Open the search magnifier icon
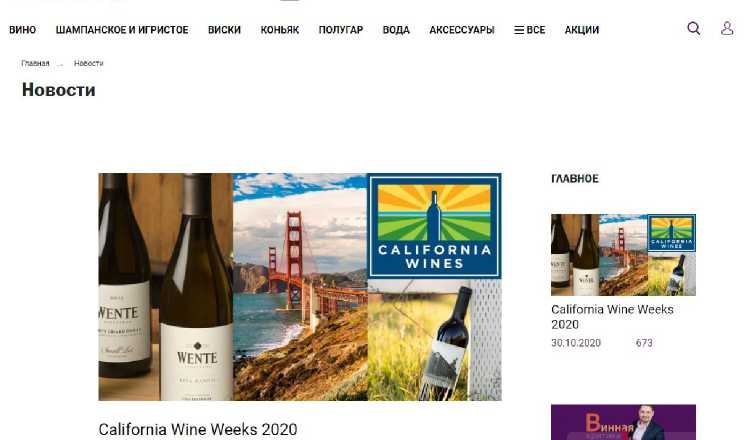 694,28
